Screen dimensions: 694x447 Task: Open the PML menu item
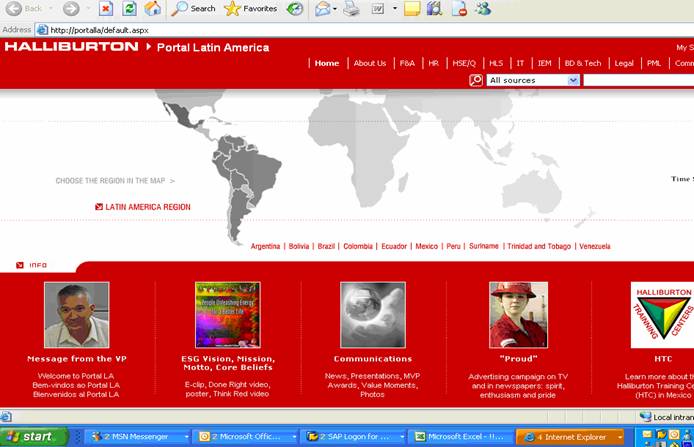[654, 63]
